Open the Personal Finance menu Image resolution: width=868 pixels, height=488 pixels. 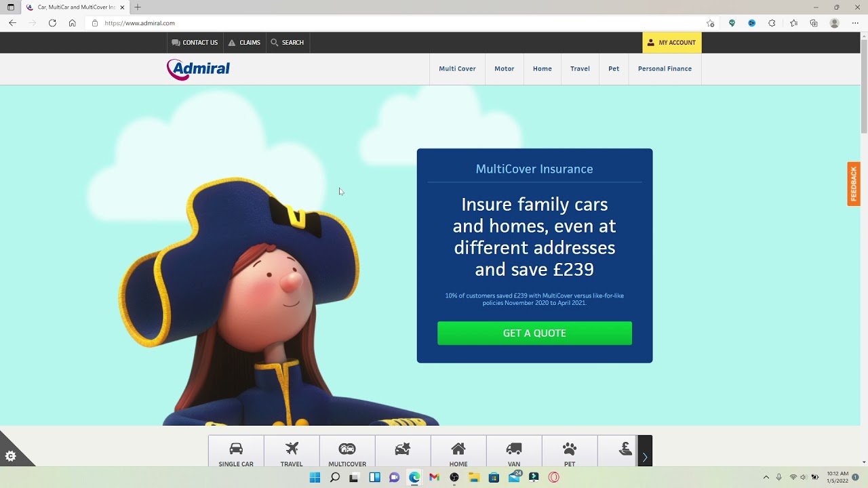pyautogui.click(x=665, y=68)
